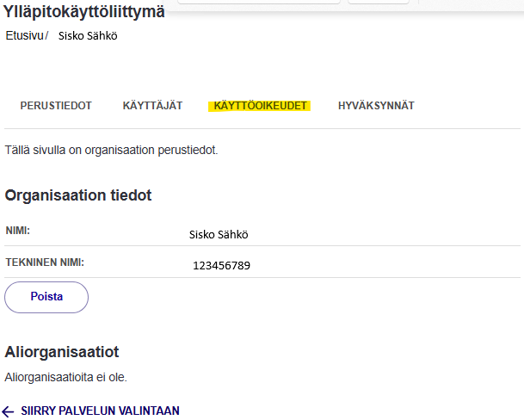Select the technical name value 123456789
The height and width of the screenshot is (420, 524).
click(x=222, y=266)
